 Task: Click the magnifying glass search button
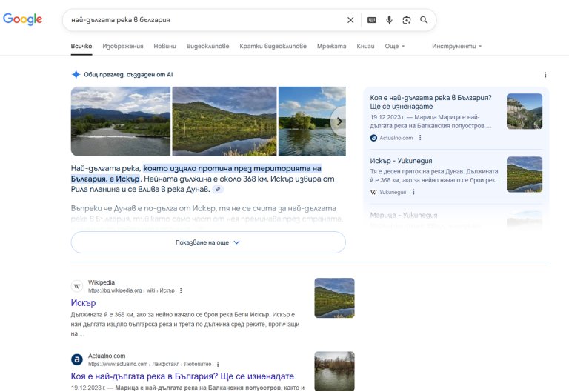tap(424, 20)
